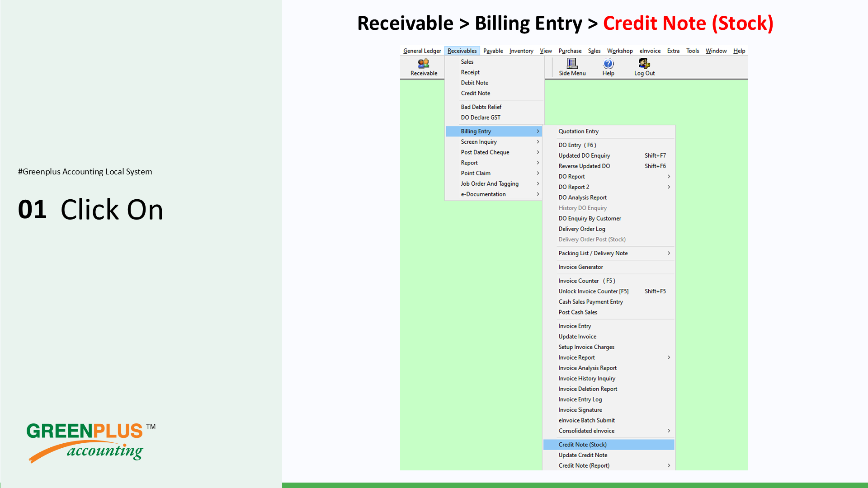Expand the Report submenu
Viewport: 868px width, 488px height.
tap(494, 163)
